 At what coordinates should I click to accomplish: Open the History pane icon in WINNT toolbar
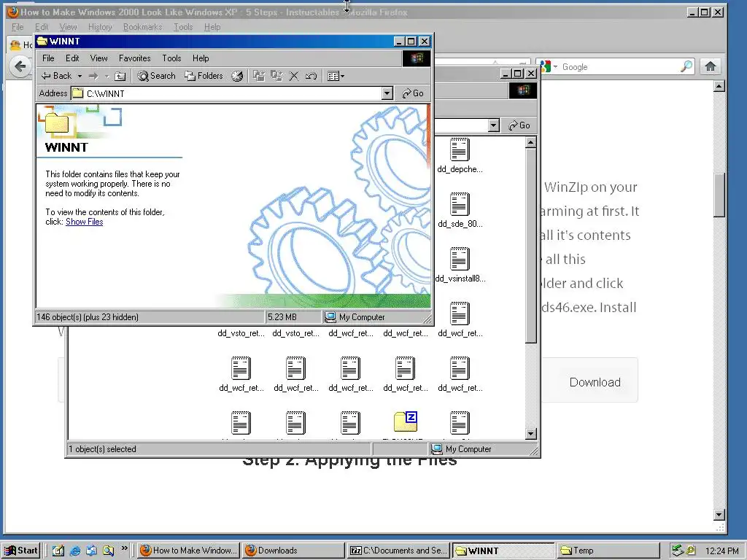(x=237, y=76)
